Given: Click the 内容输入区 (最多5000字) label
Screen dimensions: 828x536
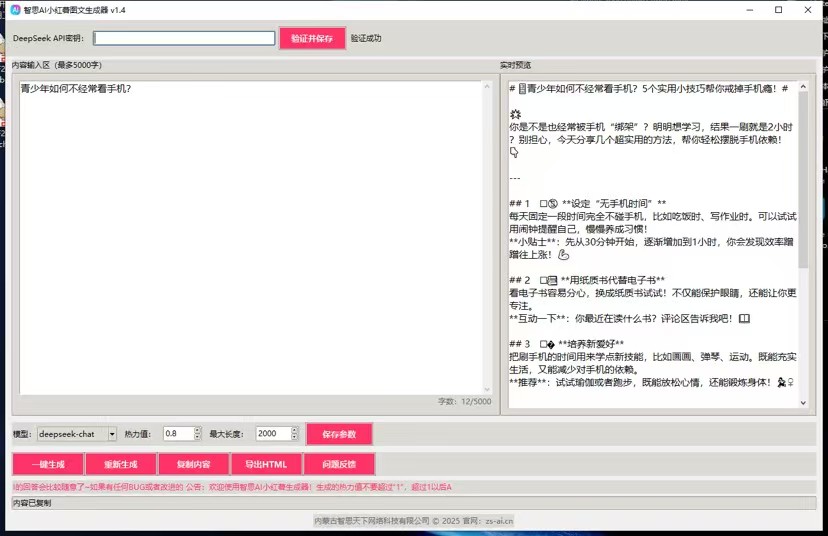Looking at the screenshot, I should tap(57, 65).
